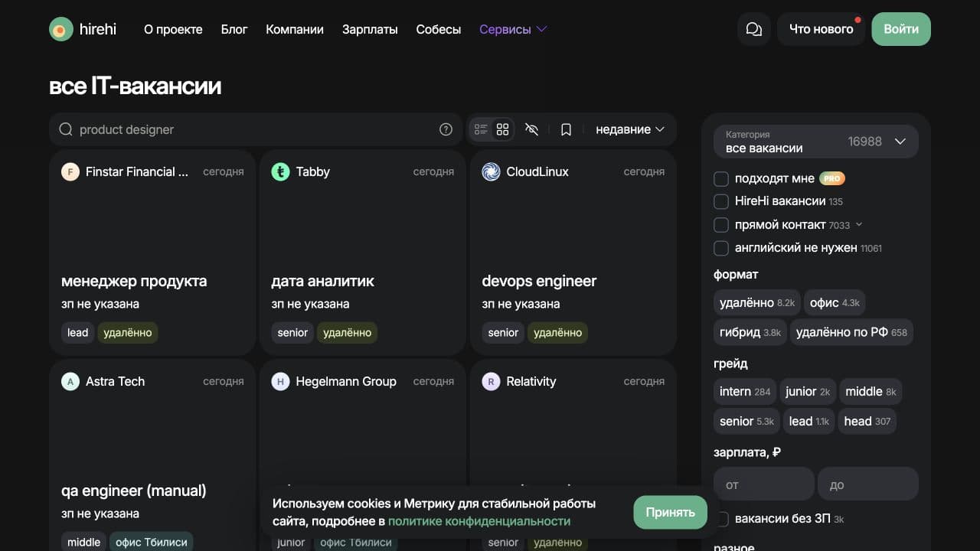Open the Зарплаты nav item
Image resolution: width=980 pixels, height=551 pixels.
tap(370, 29)
